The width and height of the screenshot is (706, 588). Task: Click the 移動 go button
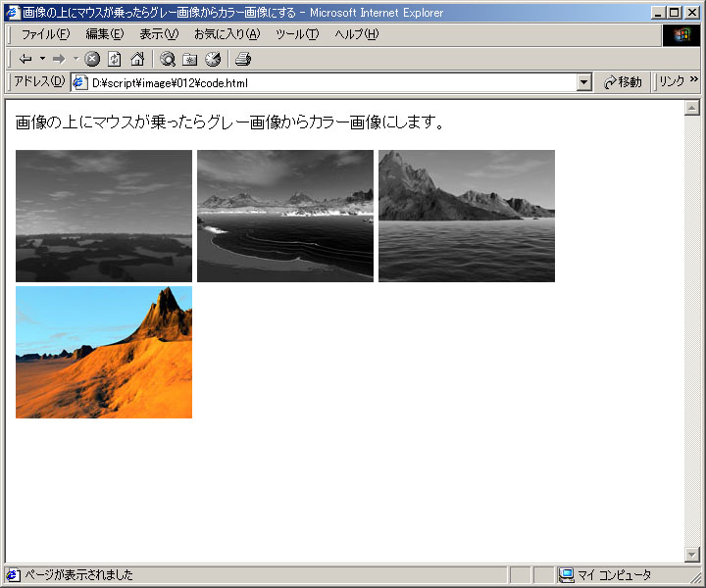coord(624,82)
